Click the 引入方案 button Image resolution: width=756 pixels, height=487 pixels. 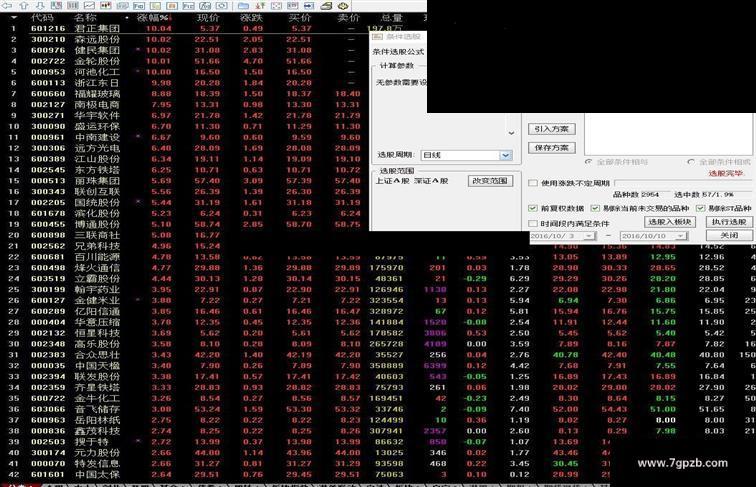552,129
